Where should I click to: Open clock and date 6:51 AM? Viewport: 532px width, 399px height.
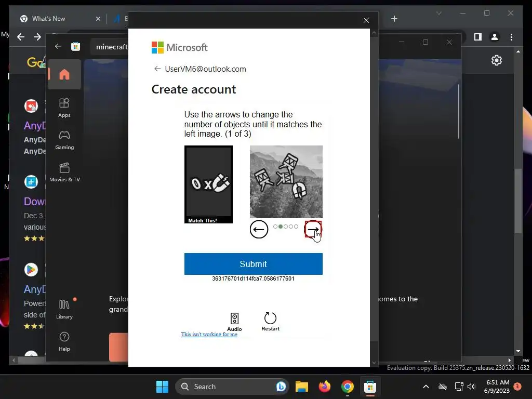click(497, 387)
